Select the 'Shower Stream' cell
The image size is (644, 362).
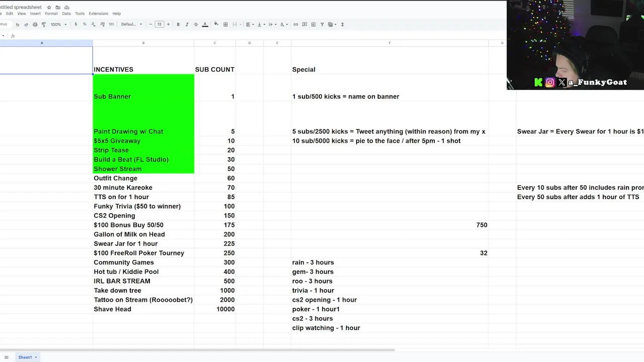[143, 169]
